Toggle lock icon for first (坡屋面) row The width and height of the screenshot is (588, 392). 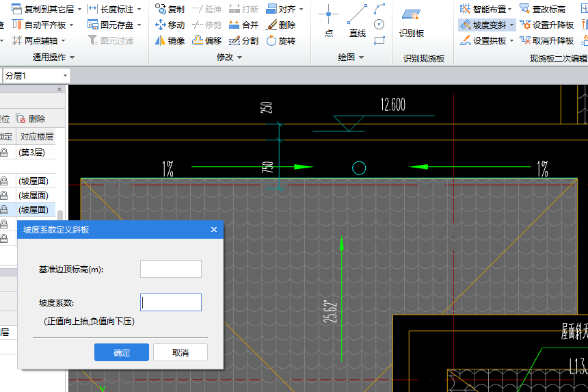click(x=4, y=181)
